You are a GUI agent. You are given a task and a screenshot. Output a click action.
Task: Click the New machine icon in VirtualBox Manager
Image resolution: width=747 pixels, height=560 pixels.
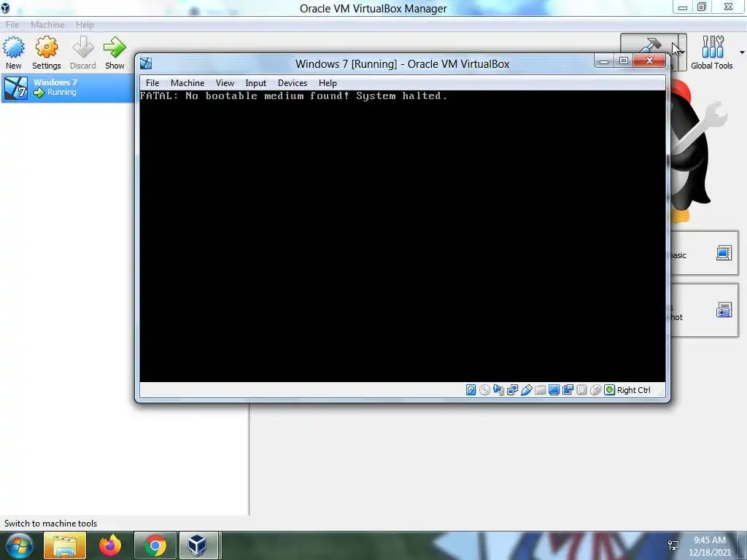tap(13, 47)
